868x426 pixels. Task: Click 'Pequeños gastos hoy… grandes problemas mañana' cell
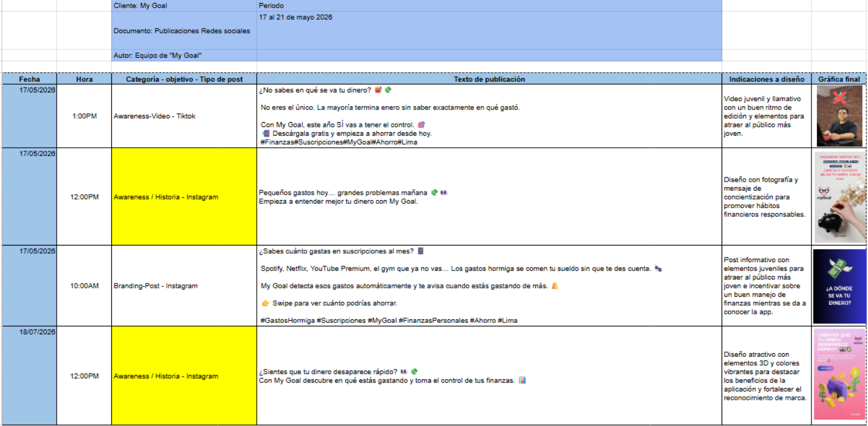coord(489,197)
